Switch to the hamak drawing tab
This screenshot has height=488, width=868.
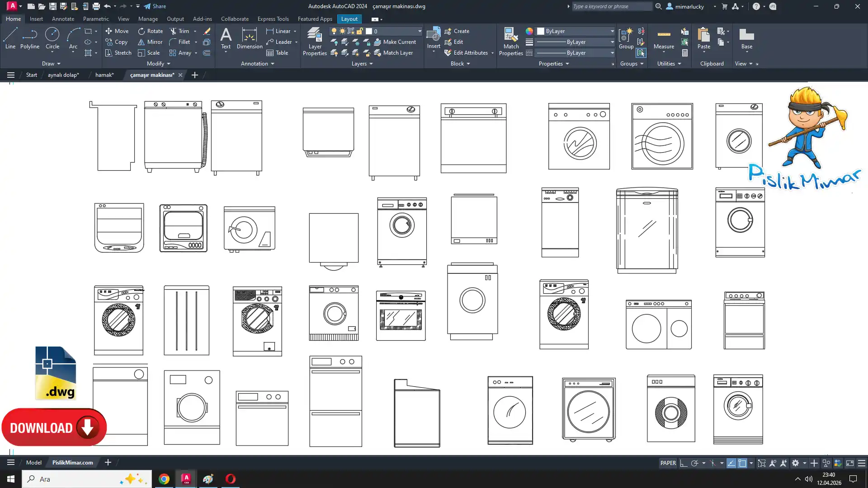pyautogui.click(x=104, y=75)
